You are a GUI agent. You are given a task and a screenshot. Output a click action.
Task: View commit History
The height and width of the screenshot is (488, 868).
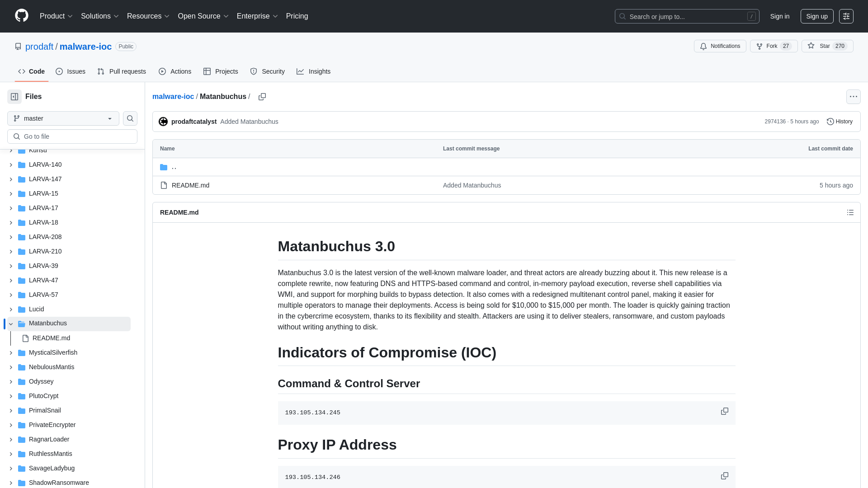[840, 122]
